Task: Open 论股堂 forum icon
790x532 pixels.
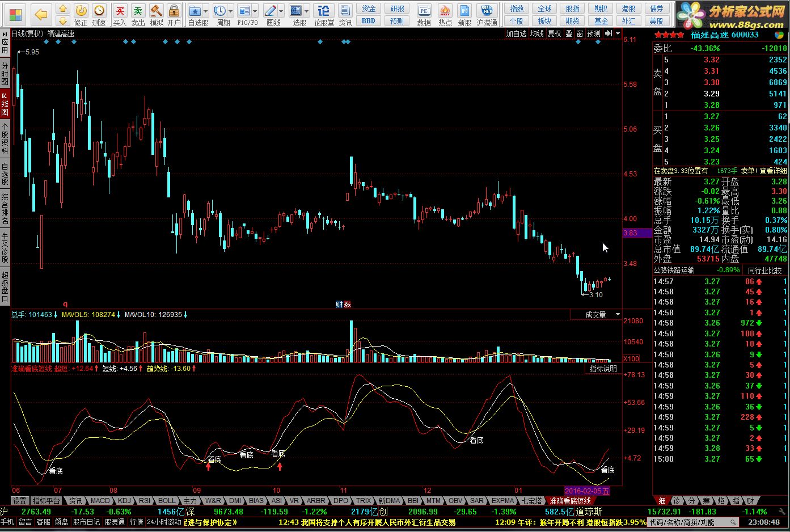Action: point(324,11)
